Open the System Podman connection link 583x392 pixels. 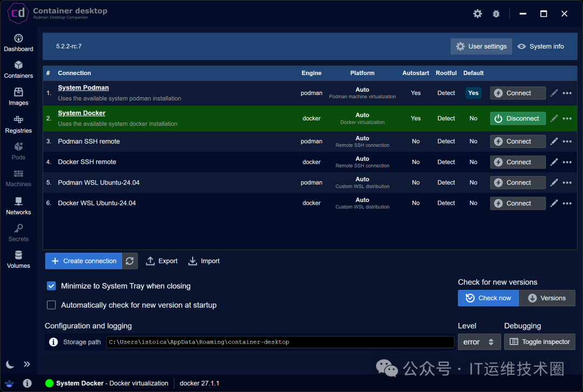83,87
